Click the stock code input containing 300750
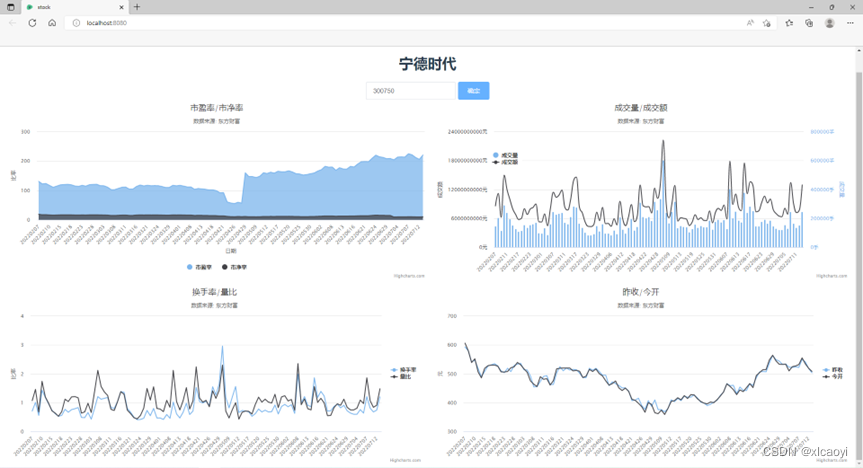 tap(411, 91)
